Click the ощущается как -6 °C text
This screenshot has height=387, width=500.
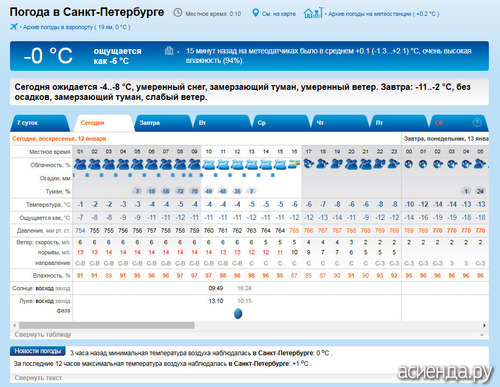pyautogui.click(x=117, y=56)
